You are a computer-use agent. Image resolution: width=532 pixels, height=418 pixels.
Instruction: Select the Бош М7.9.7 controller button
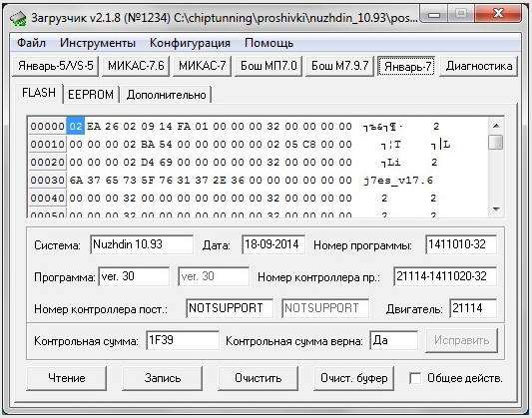[x=339, y=66]
